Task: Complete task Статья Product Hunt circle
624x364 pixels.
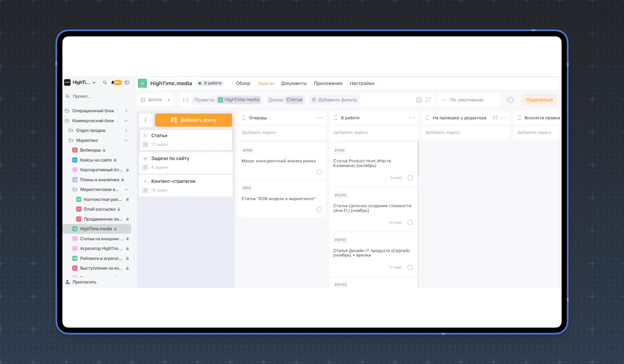Action: [410, 178]
